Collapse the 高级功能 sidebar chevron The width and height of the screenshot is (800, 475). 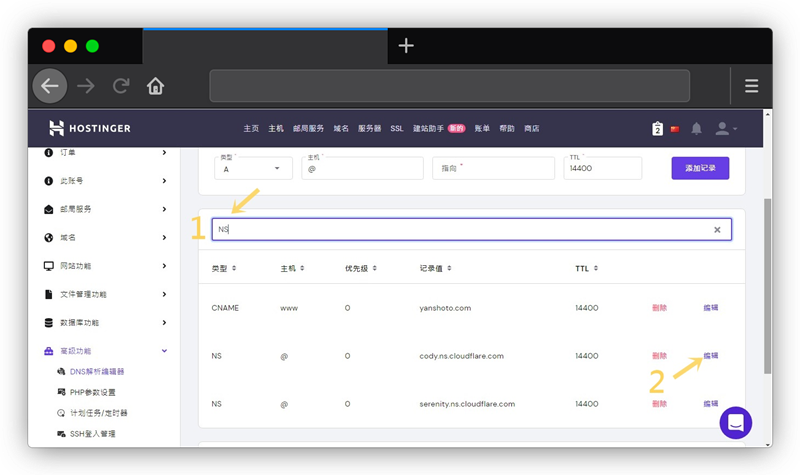click(164, 351)
